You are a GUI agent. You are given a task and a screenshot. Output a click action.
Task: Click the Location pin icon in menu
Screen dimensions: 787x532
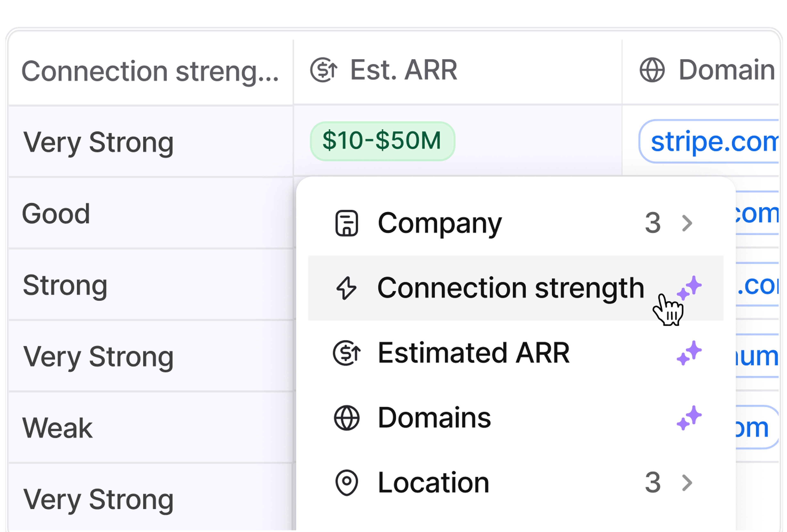point(346,483)
